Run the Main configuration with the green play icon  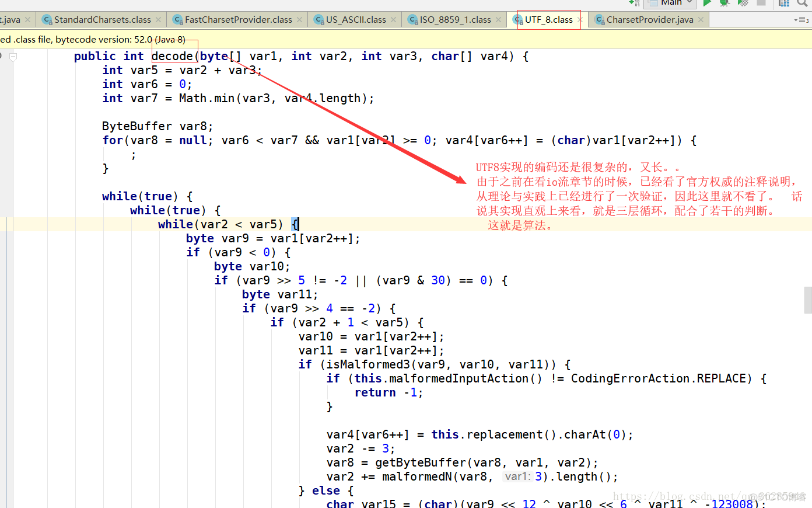point(707,3)
